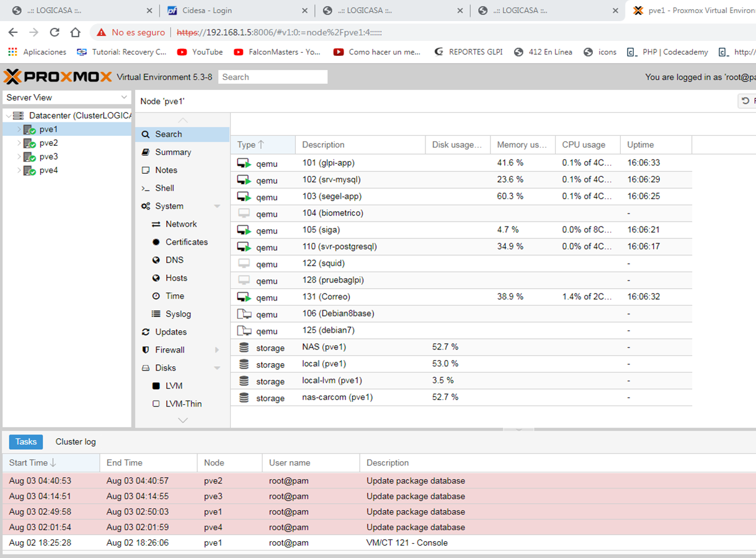
Task: Click the stopped VM icon for 104 (biometrico)
Action: [244, 214]
